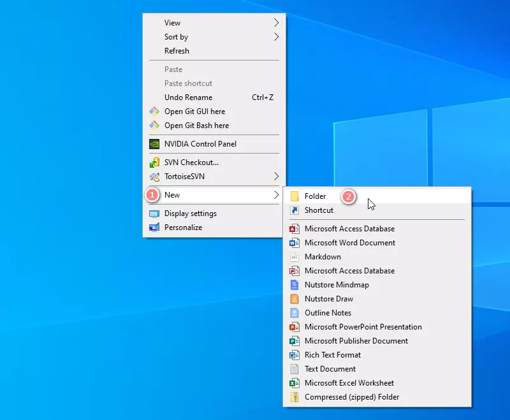The height and width of the screenshot is (420, 510).
Task: Create a new Shortcut
Action: 377,210
